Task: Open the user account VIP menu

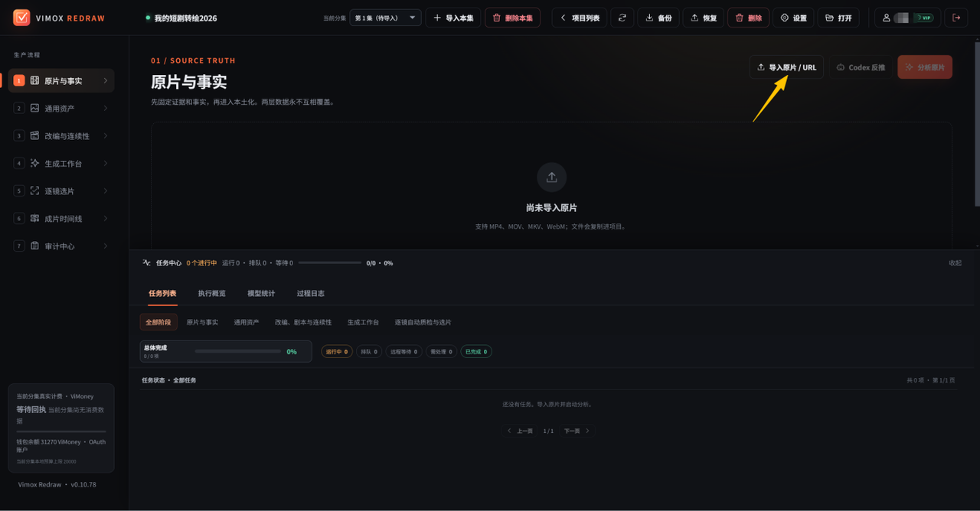Action: click(x=907, y=18)
